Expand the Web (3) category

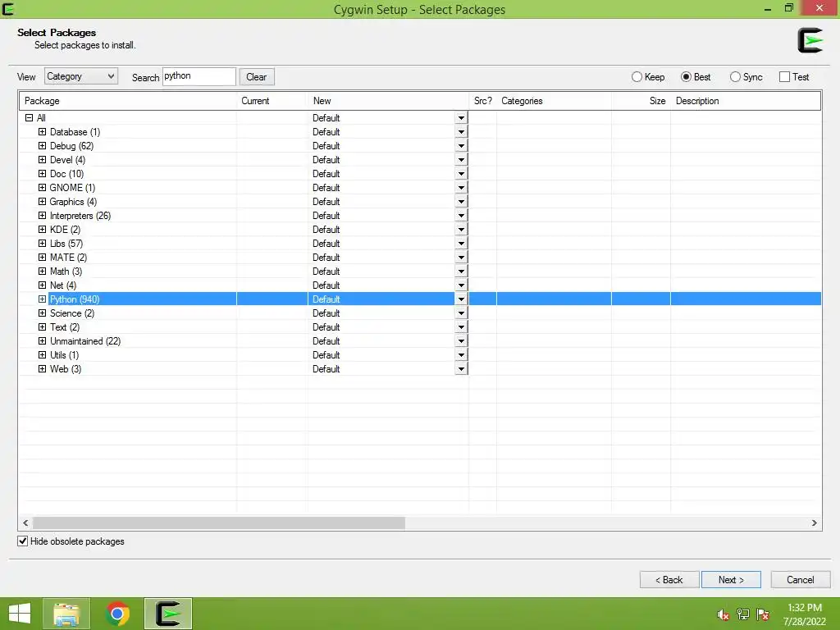tap(43, 368)
